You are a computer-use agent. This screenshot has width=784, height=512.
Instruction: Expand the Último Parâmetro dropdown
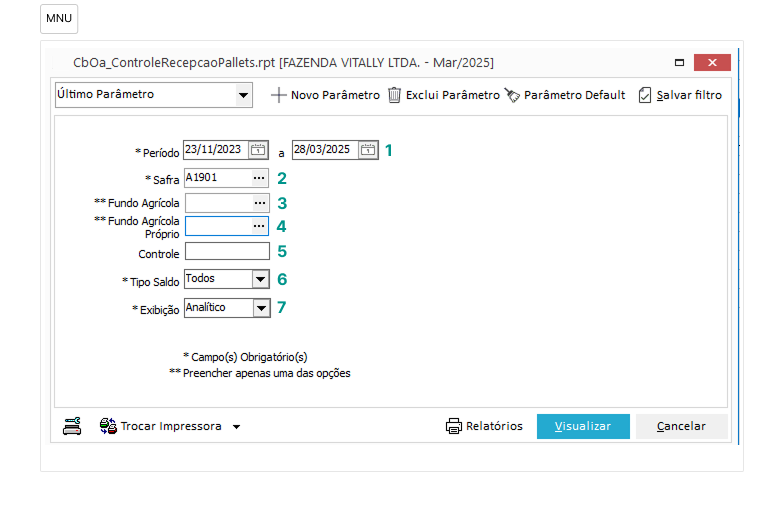click(x=244, y=95)
